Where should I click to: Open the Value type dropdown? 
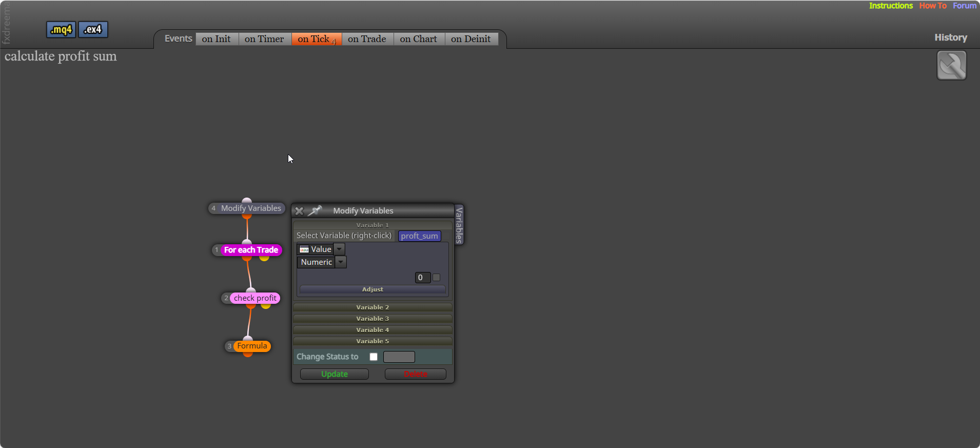[x=321, y=249]
